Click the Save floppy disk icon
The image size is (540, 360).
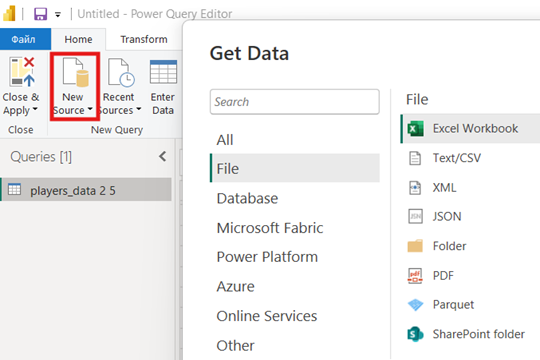(40, 14)
